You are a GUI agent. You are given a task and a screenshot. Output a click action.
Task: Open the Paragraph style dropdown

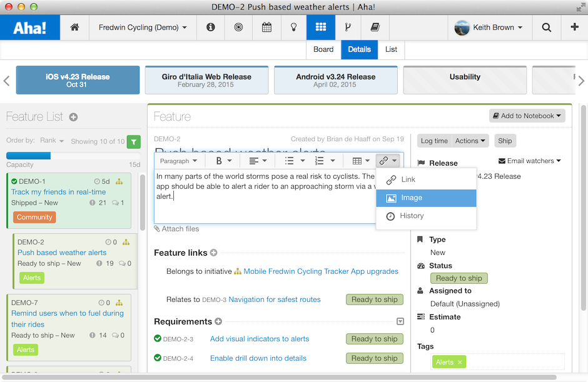[x=178, y=161]
